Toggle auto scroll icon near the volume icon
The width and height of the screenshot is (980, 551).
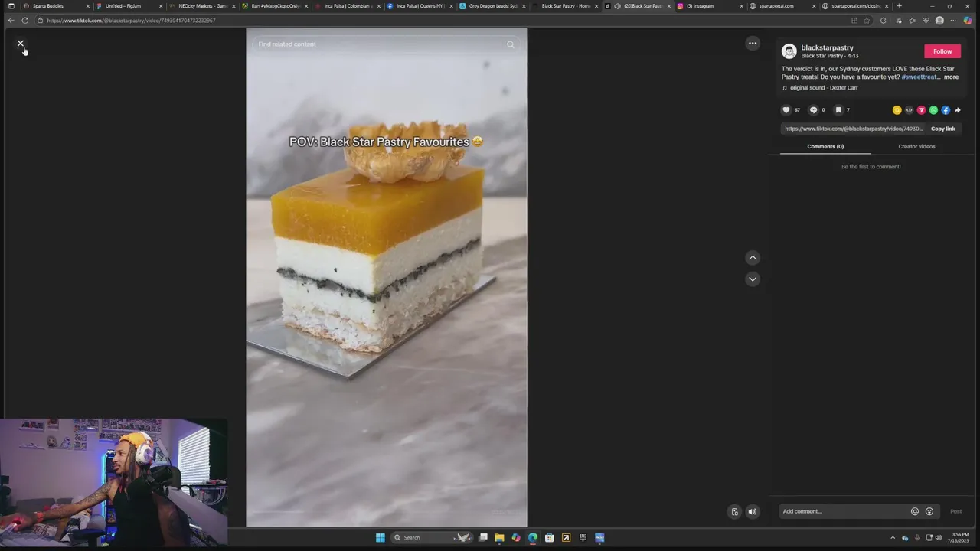coord(734,512)
